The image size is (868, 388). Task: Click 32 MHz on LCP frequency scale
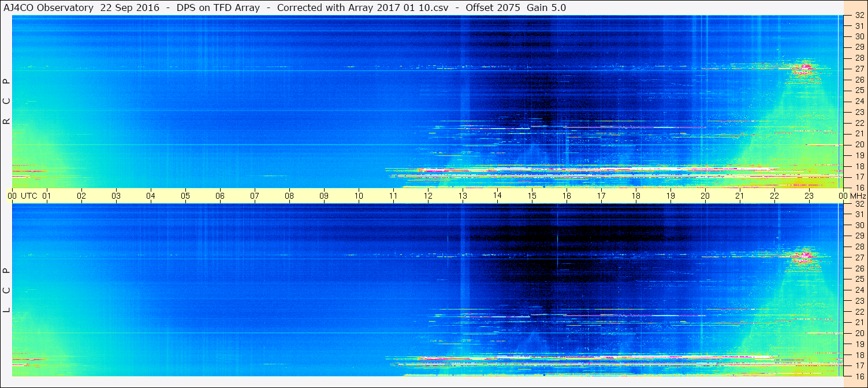[x=860, y=204]
